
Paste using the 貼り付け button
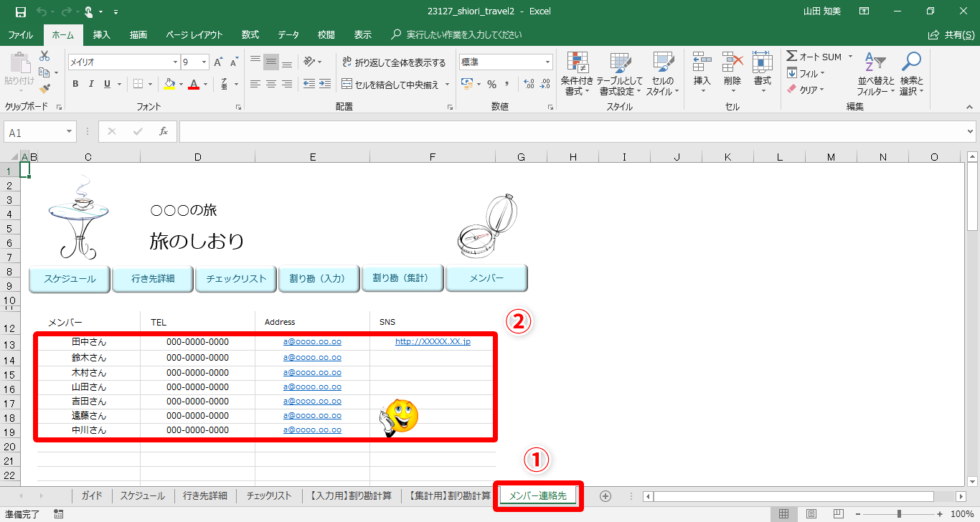[x=19, y=74]
